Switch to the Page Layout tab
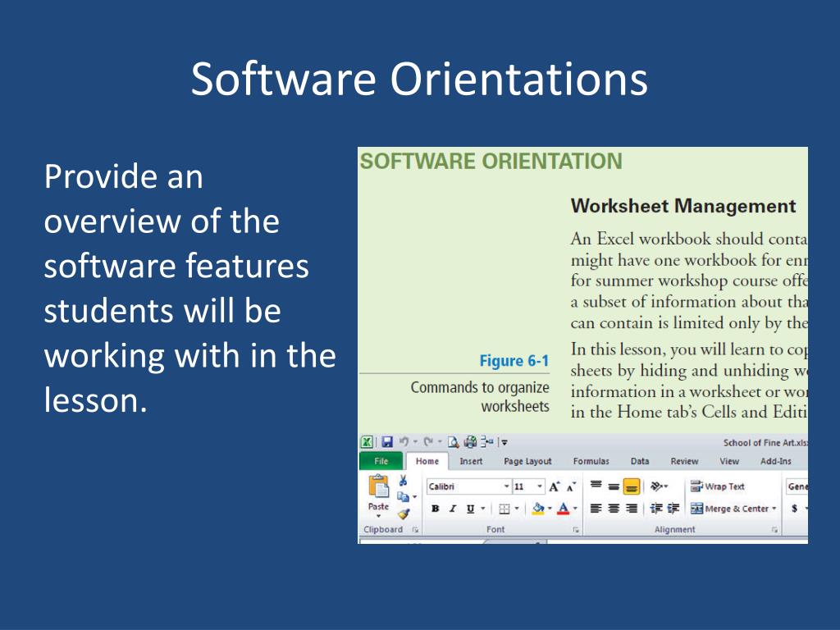Screen dimensions: 840x630 (527, 461)
